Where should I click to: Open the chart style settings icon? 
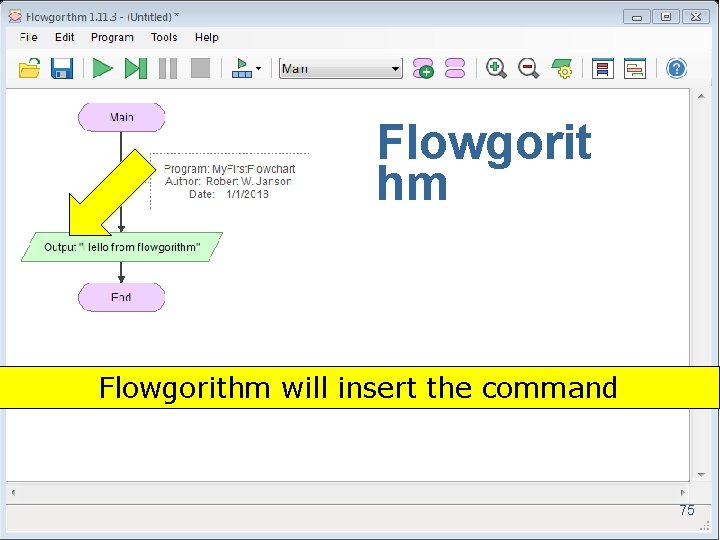point(562,68)
